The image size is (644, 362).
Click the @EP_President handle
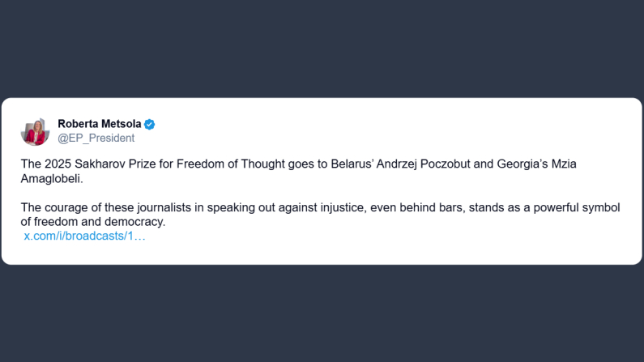click(x=96, y=138)
